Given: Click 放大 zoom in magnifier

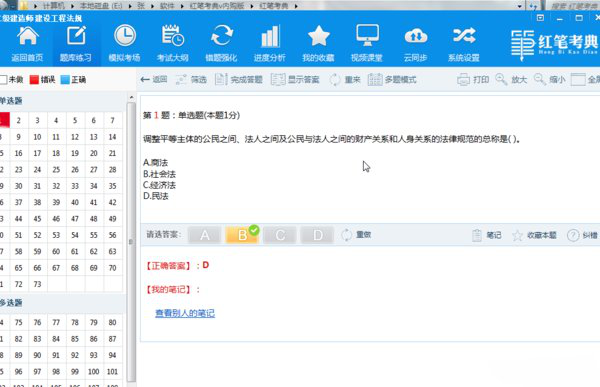Looking at the screenshot, I should 501,79.
